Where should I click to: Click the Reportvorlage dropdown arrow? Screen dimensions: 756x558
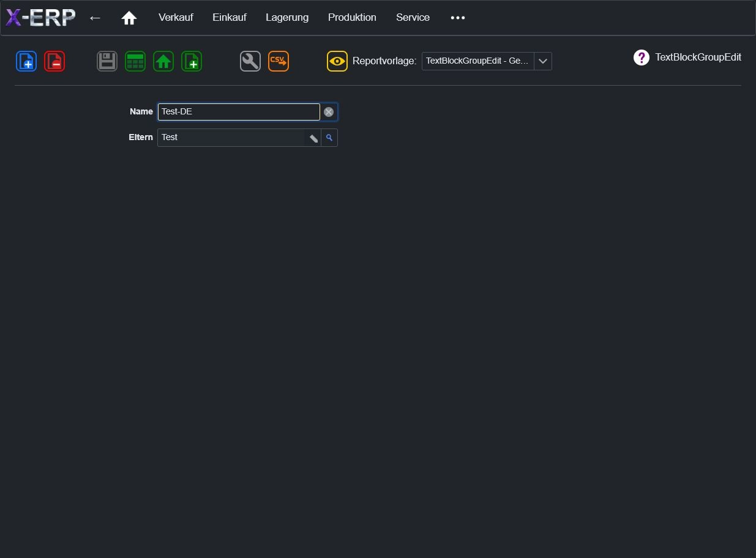point(543,61)
